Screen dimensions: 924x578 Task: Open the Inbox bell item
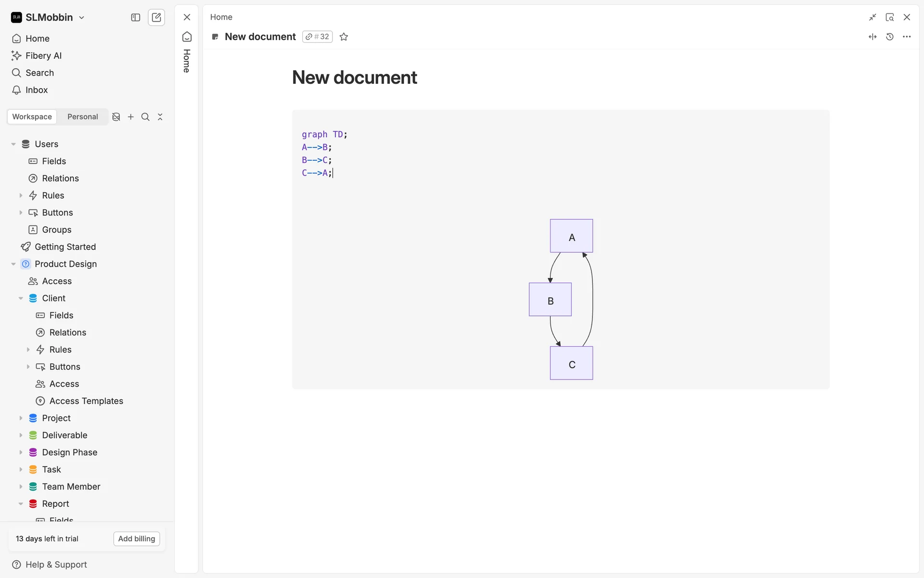[x=37, y=90]
